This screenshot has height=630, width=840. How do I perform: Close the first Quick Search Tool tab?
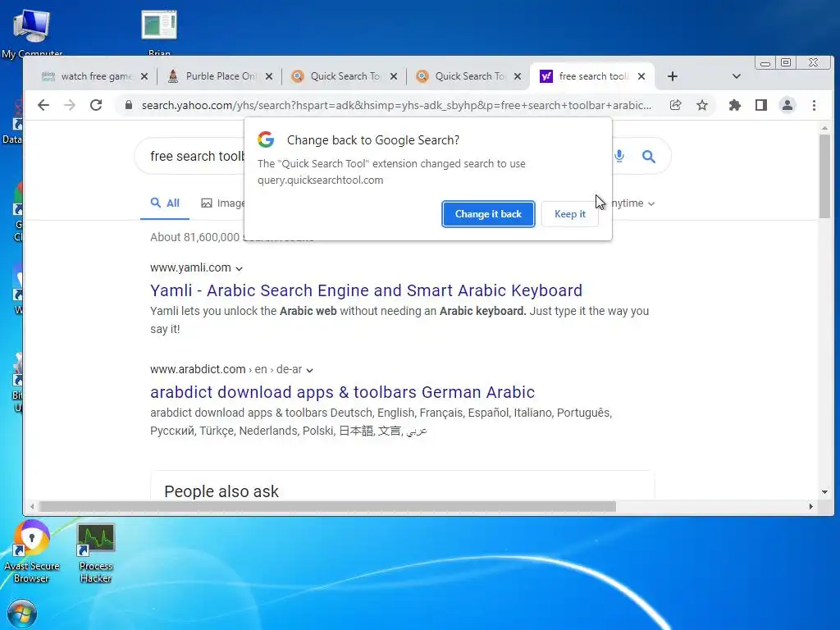click(x=394, y=76)
